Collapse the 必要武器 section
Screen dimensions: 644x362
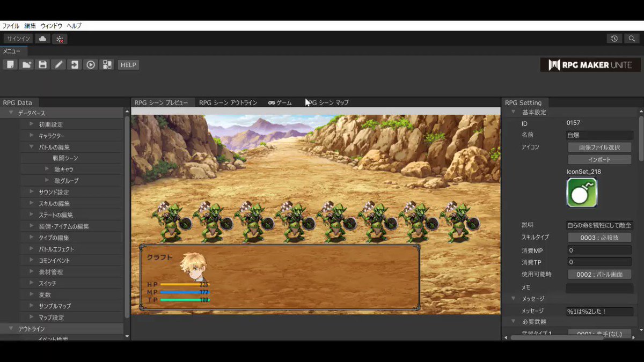(514, 322)
